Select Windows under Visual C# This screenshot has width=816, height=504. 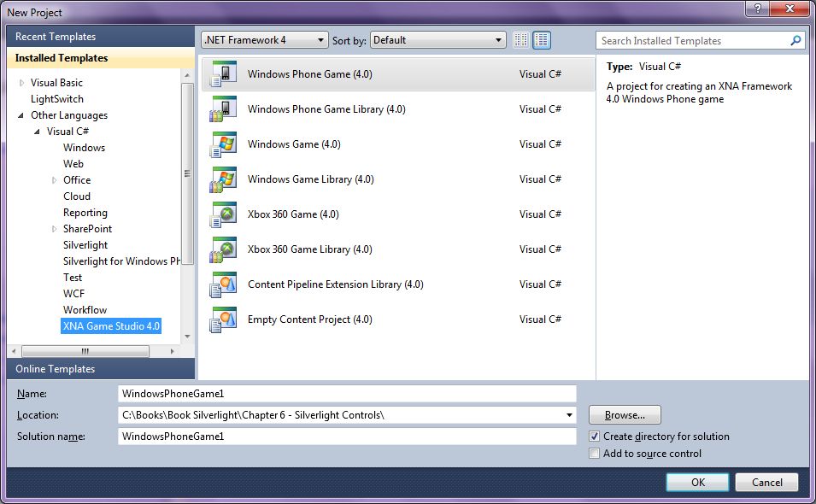point(84,148)
